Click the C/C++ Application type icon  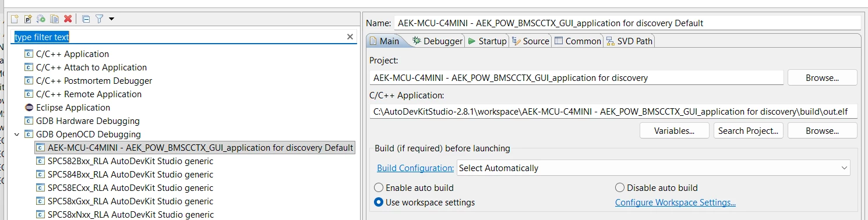tap(29, 54)
